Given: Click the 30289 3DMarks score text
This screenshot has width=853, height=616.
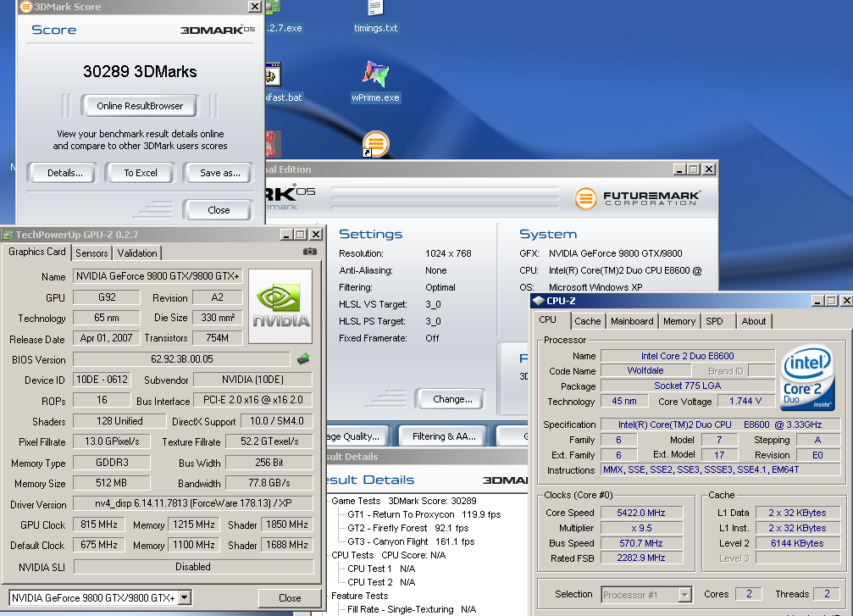Looking at the screenshot, I should point(140,71).
